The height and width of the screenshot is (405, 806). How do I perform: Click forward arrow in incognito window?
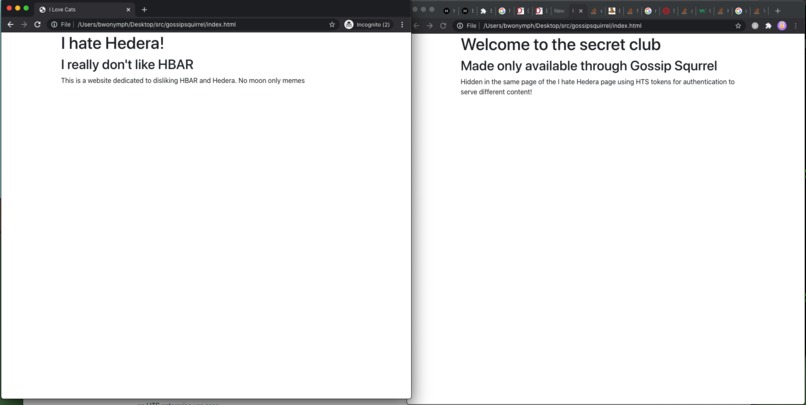tap(24, 24)
